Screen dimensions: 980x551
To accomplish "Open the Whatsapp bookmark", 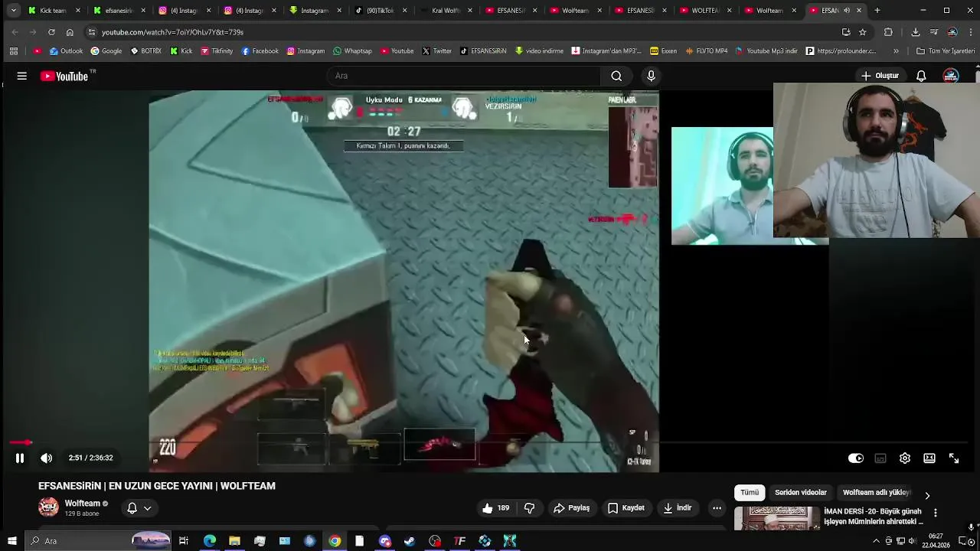I will (x=352, y=51).
